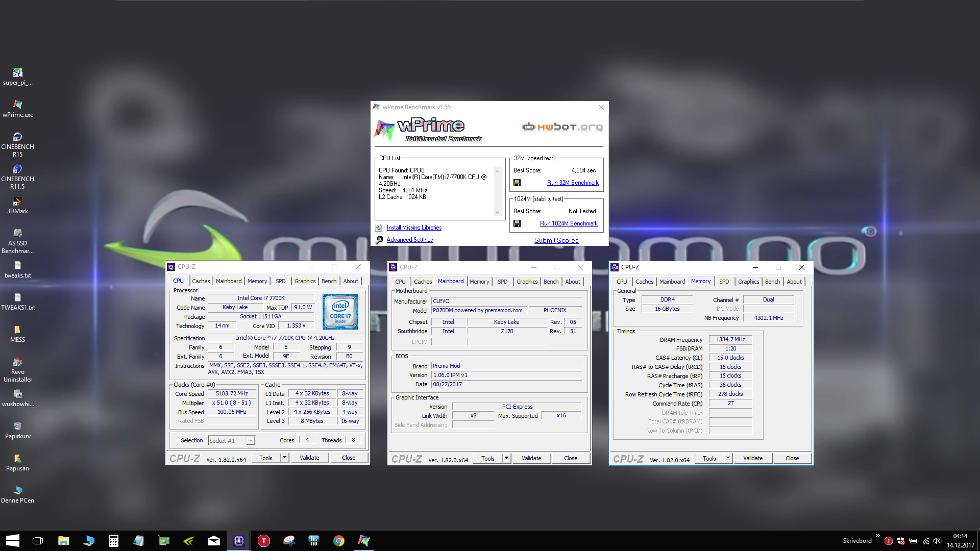
Task: Open the Revo Uninstaller desktop icon
Action: point(18,362)
